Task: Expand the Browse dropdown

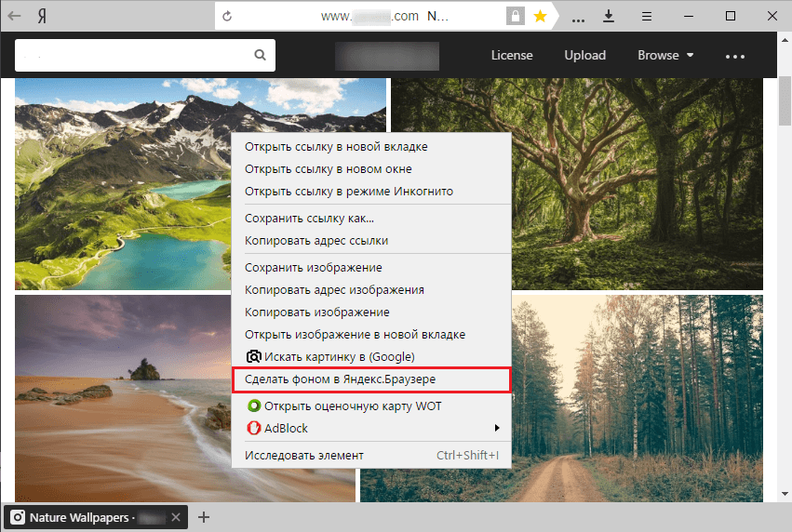Action: click(665, 55)
